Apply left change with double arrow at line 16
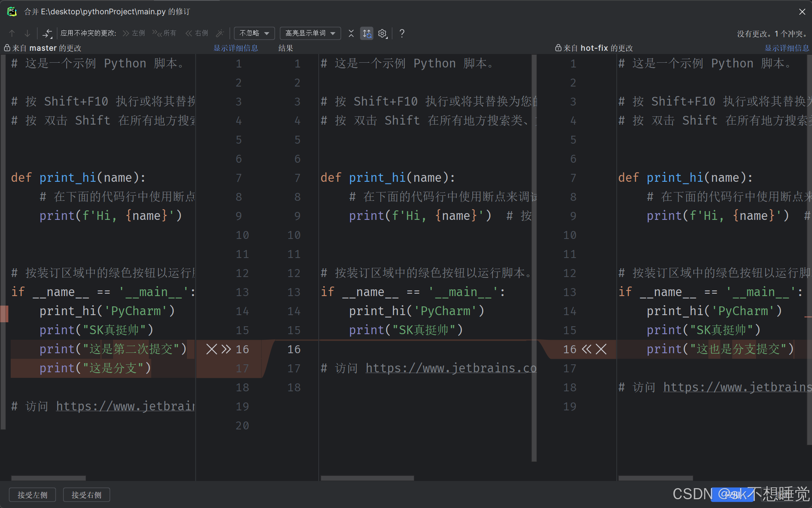Viewport: 812px width, 508px height. [226, 349]
